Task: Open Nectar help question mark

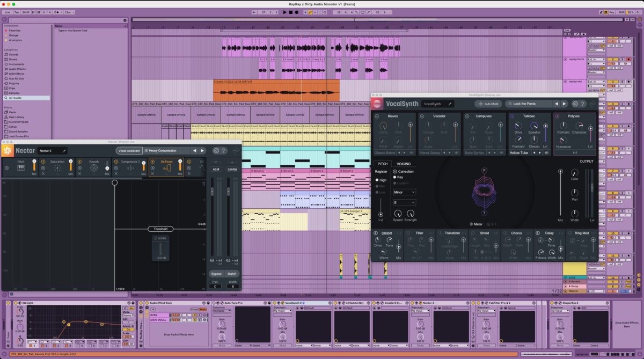Action: 224,151
